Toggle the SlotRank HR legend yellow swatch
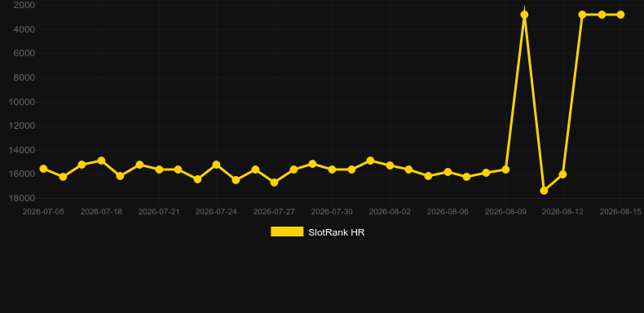The width and height of the screenshot is (644, 313). coord(287,231)
